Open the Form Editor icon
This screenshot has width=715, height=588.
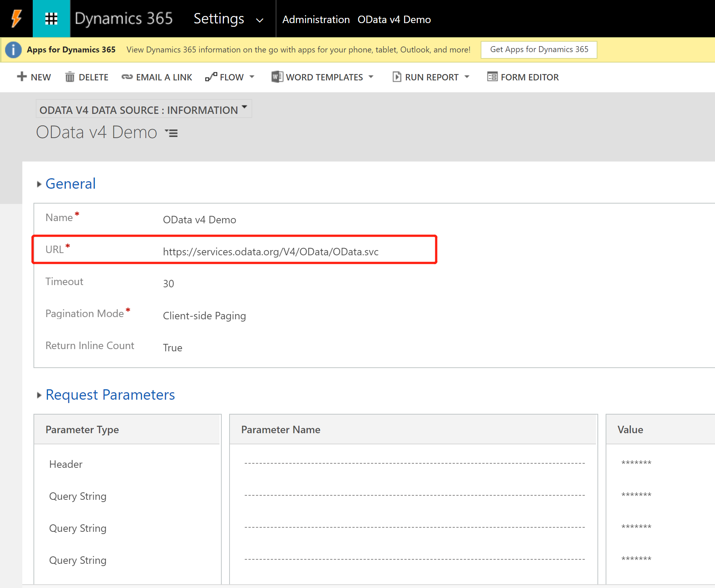[492, 77]
